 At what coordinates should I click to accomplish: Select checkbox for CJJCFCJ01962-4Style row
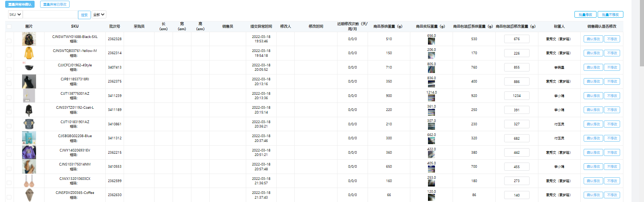[9, 69]
